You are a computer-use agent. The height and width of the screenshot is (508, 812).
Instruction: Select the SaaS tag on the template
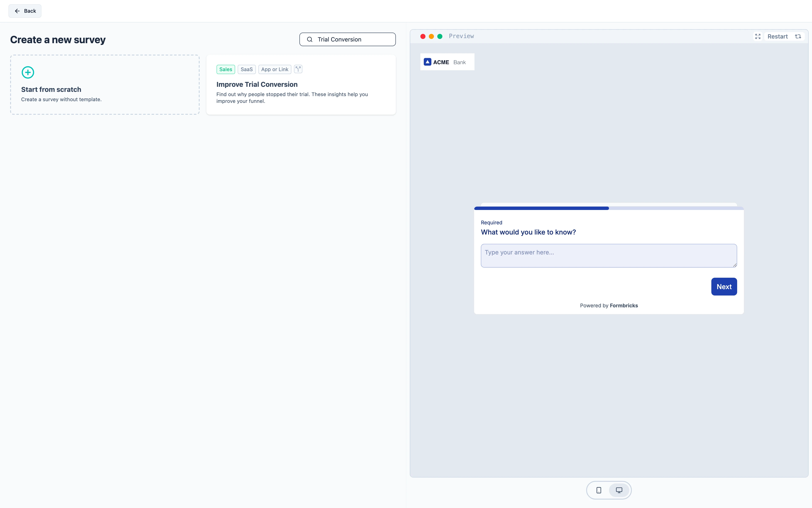(247, 69)
